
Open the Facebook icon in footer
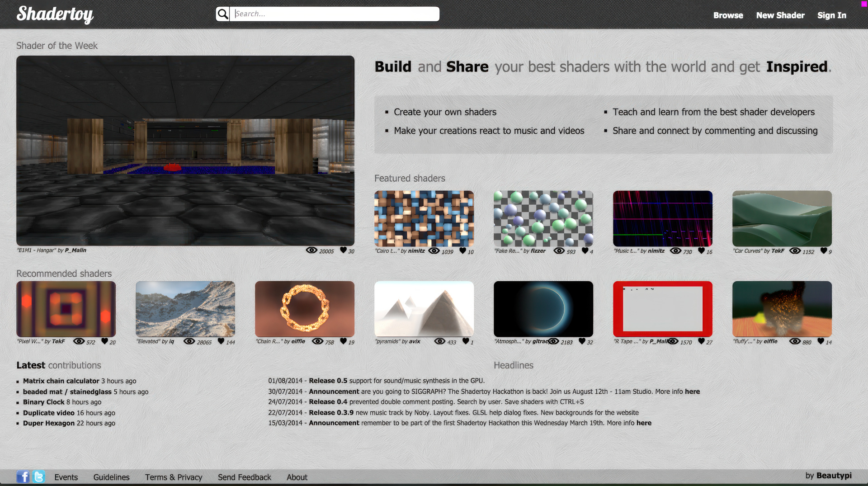pyautogui.click(x=23, y=477)
